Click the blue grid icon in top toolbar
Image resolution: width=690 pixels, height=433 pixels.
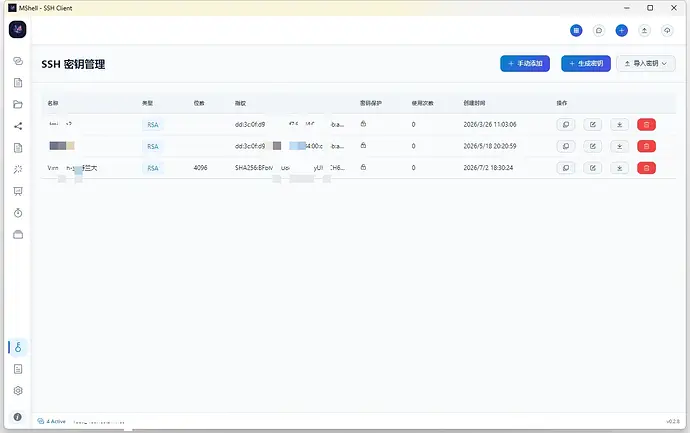click(x=576, y=30)
